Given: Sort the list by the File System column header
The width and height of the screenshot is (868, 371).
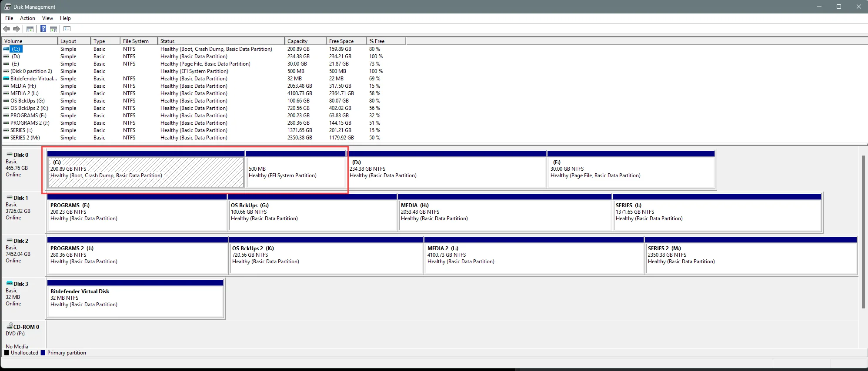Looking at the screenshot, I should click(x=139, y=41).
